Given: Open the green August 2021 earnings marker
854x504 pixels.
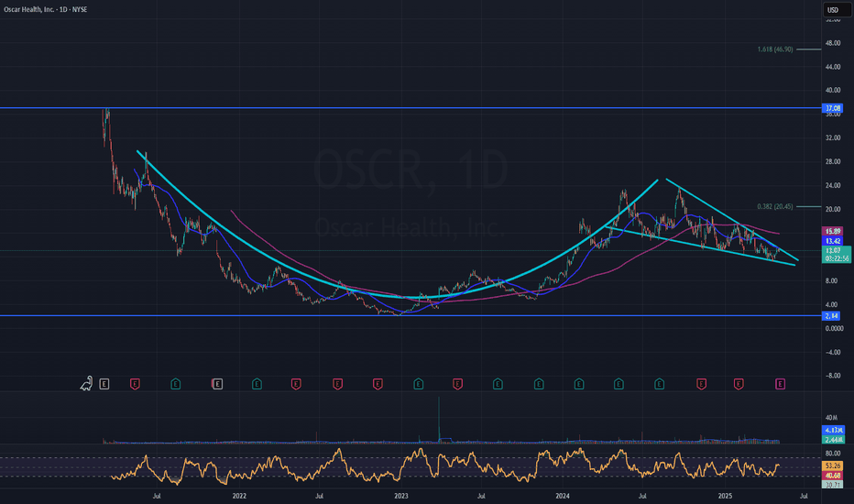Looking at the screenshot, I should 175,384.
